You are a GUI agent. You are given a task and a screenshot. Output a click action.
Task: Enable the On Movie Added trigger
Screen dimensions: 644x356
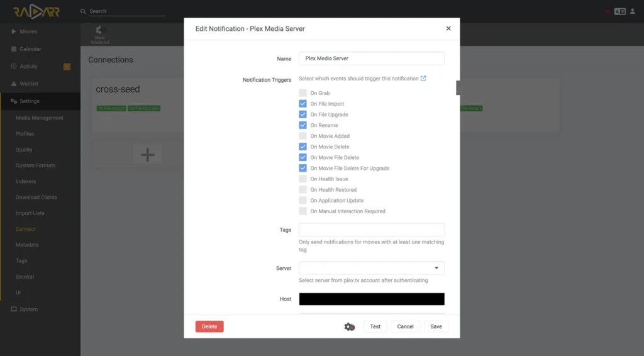tap(303, 135)
